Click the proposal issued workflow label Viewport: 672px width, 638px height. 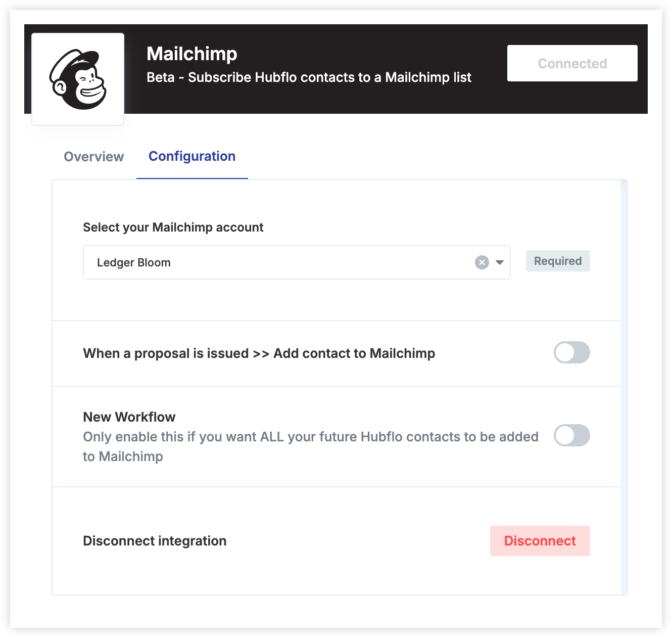pyautogui.click(x=259, y=353)
